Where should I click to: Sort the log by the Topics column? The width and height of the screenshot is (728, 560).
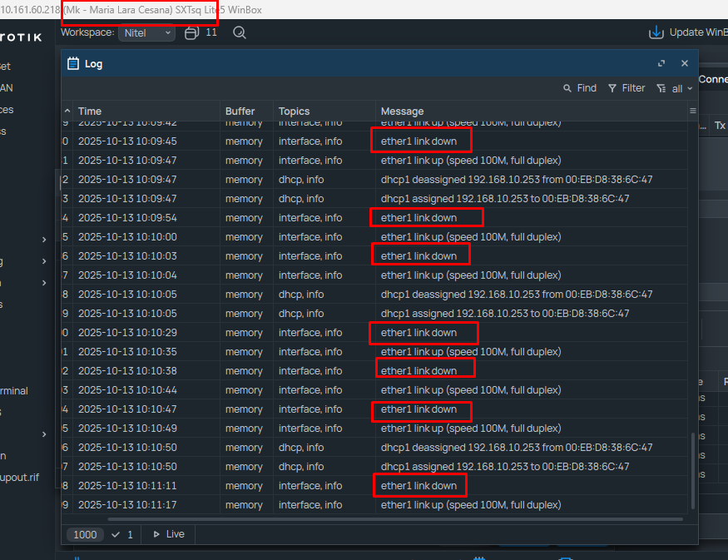tap(294, 111)
